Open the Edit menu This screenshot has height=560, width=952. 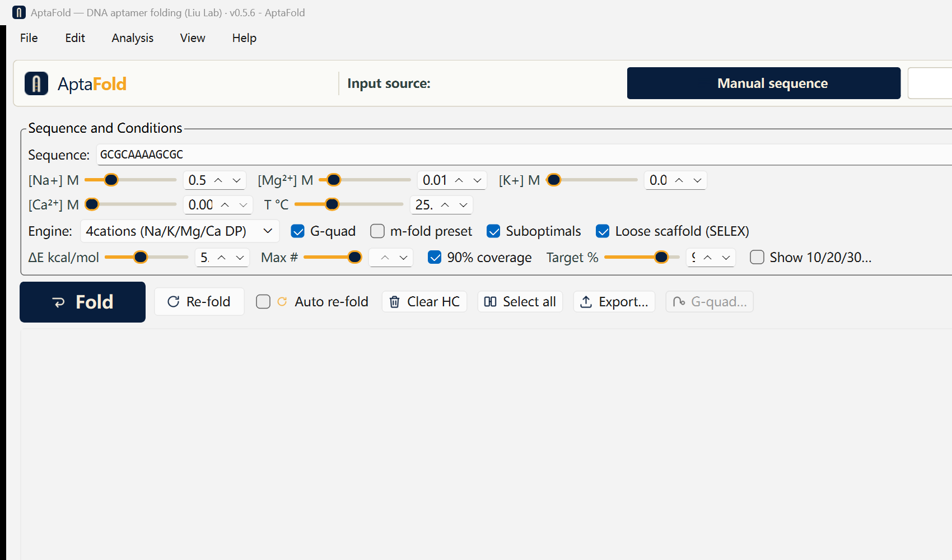(x=75, y=38)
